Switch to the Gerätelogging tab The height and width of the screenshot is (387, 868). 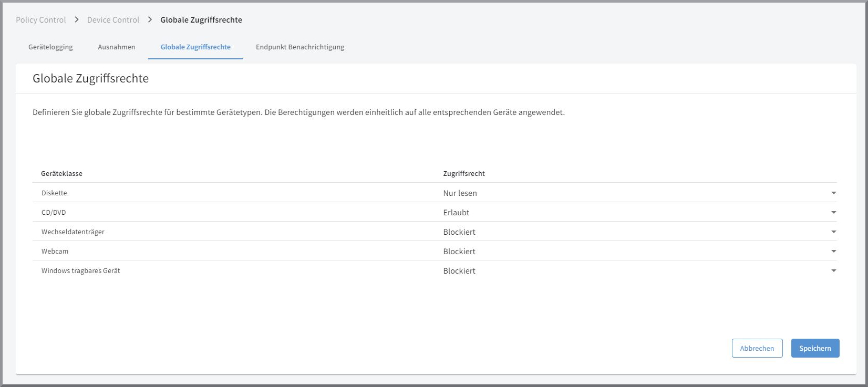pos(50,47)
